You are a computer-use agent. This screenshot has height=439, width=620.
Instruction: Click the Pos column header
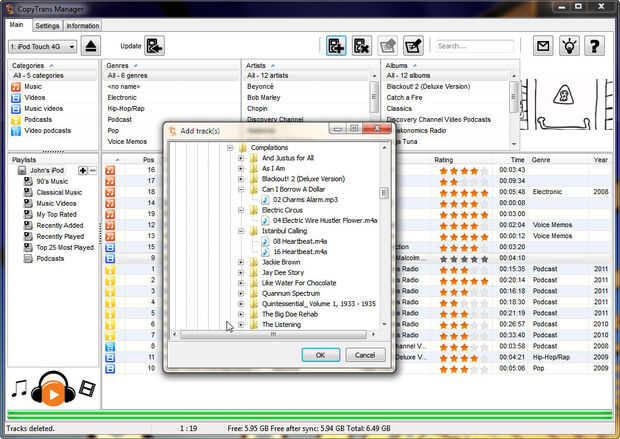tap(148, 160)
